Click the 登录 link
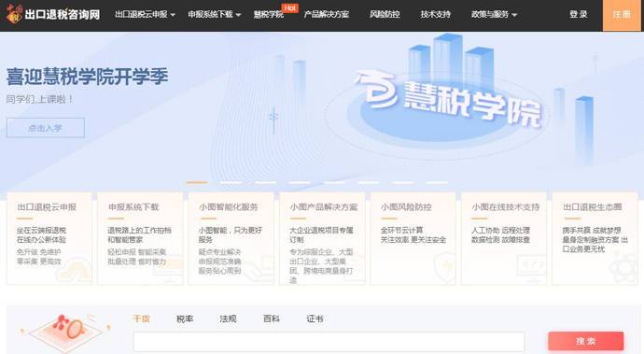The image size is (644, 354). [x=579, y=14]
